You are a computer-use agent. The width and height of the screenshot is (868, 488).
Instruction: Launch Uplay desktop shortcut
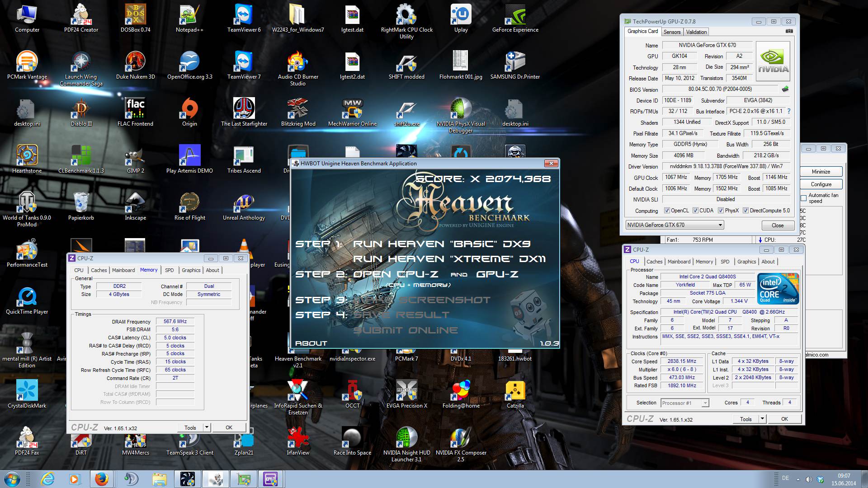461,18
